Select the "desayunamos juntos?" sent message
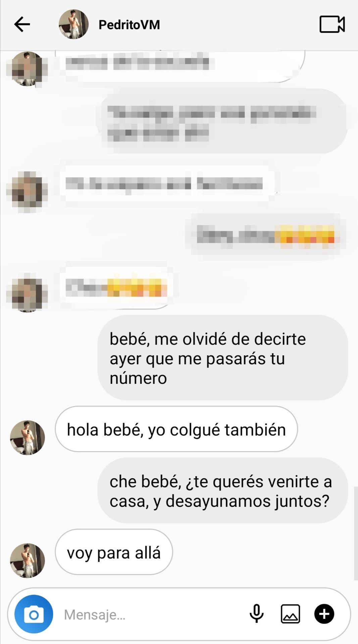Screen dimensions: 358x644 coord(223,491)
